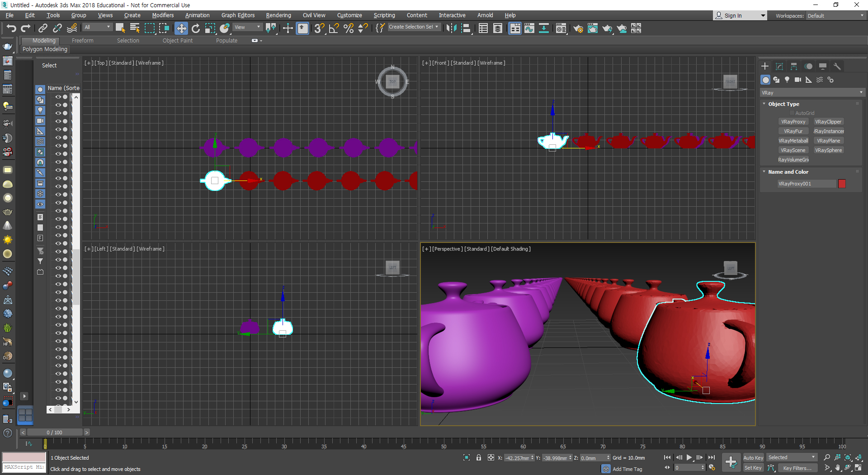The height and width of the screenshot is (475, 868).
Task: Switch to the Freeform ribbon tab
Action: coord(82,41)
